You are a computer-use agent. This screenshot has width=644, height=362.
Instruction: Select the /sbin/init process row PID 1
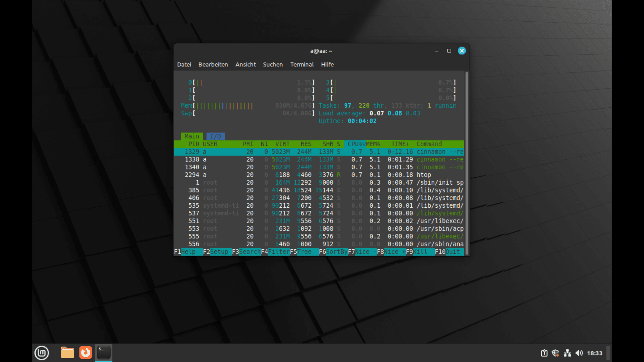coord(319,183)
